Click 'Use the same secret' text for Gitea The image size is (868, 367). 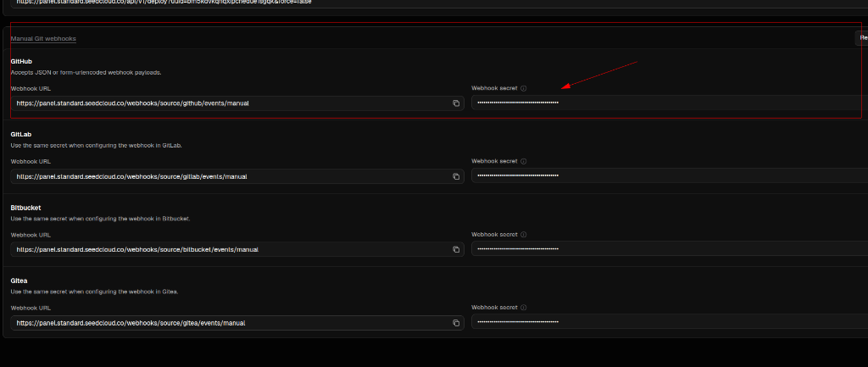click(94, 292)
